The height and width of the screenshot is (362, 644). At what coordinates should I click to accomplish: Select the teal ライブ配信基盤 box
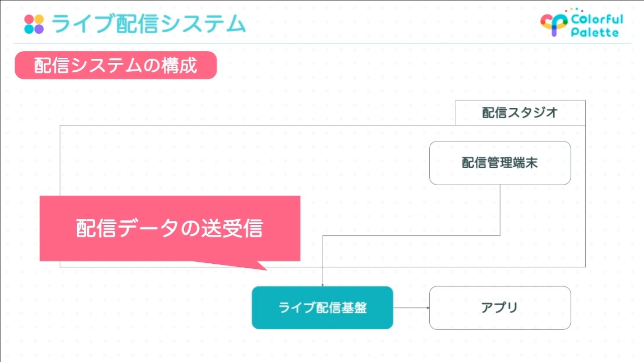(x=322, y=308)
